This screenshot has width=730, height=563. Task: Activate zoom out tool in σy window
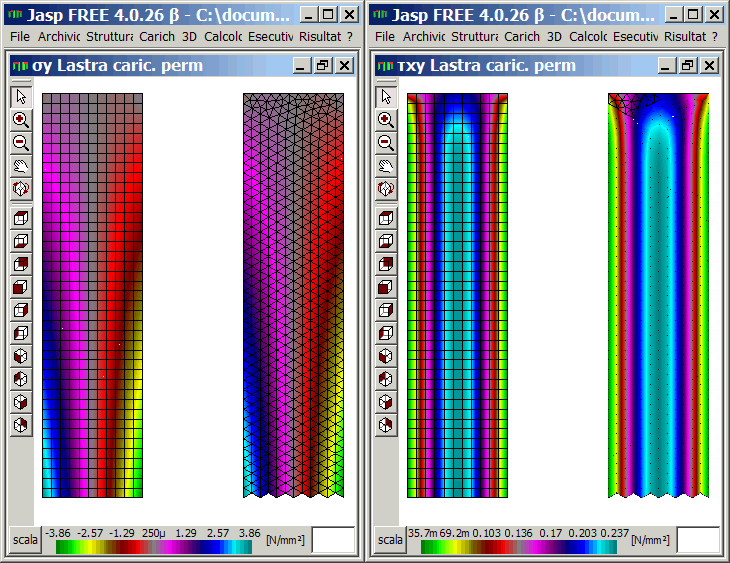[x=21, y=142]
